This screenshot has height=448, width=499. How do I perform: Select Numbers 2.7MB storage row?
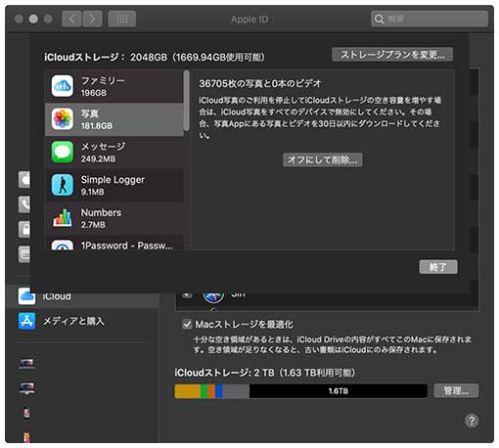tap(114, 218)
